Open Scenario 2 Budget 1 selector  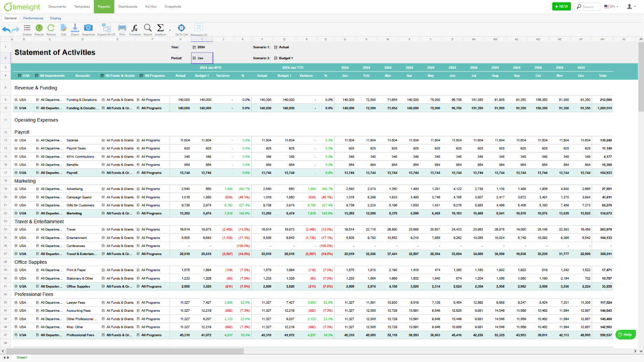point(284,58)
